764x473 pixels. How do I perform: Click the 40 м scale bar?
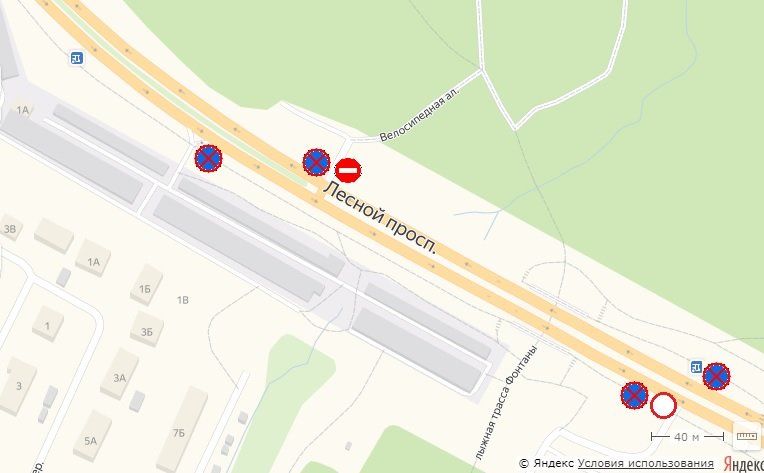coord(687,437)
